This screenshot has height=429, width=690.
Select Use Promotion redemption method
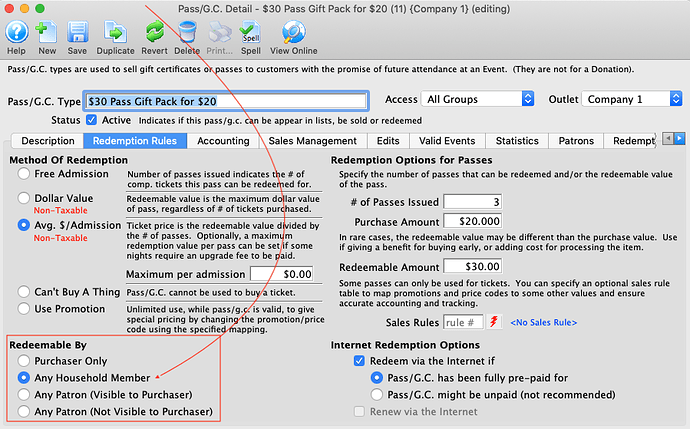coord(24,309)
